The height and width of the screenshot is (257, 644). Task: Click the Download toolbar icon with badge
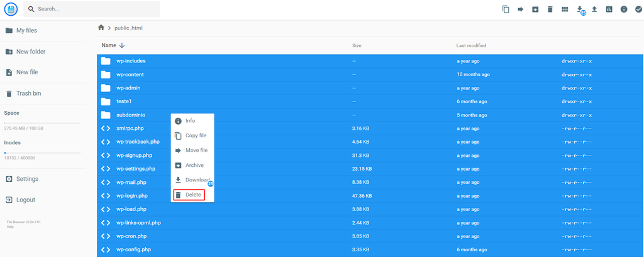[x=580, y=10]
